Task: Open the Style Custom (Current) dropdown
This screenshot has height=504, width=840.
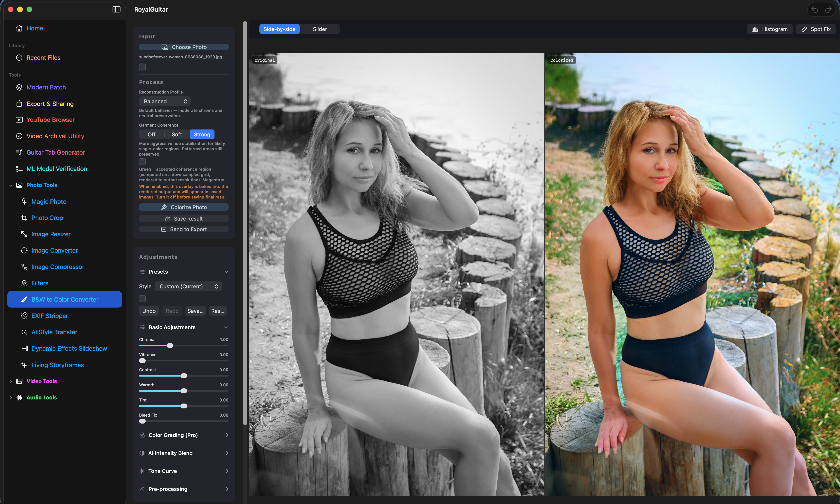Action: pos(189,287)
